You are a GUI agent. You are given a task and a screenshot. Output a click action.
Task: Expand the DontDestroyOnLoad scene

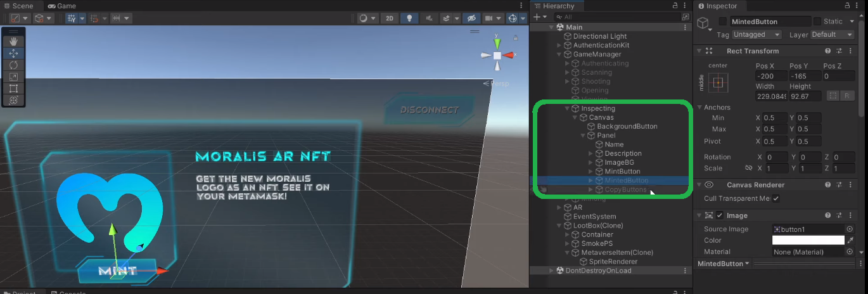[551, 271]
